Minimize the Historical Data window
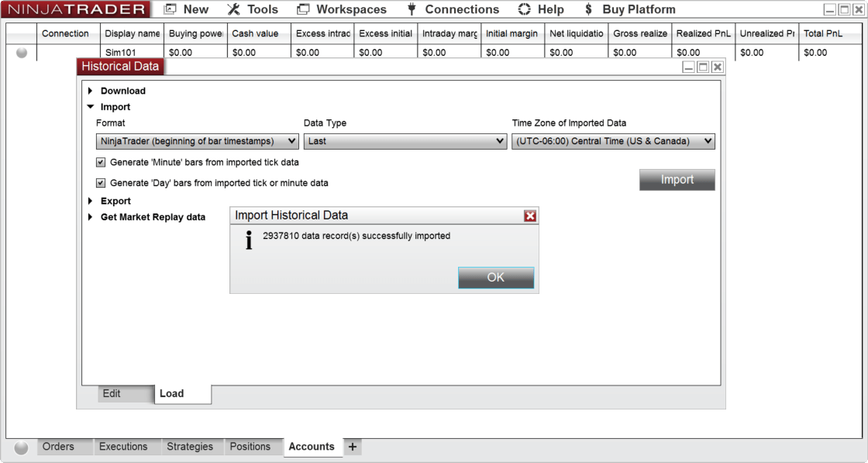868x463 pixels. pos(689,67)
